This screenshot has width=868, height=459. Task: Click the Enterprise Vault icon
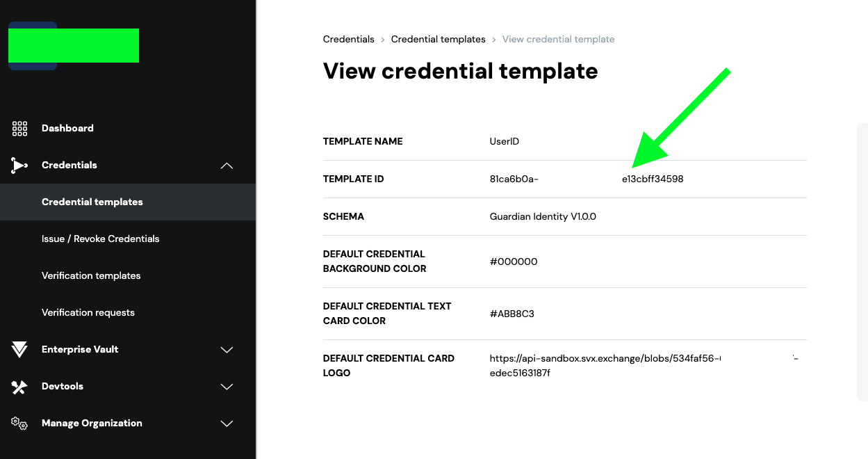pos(19,350)
